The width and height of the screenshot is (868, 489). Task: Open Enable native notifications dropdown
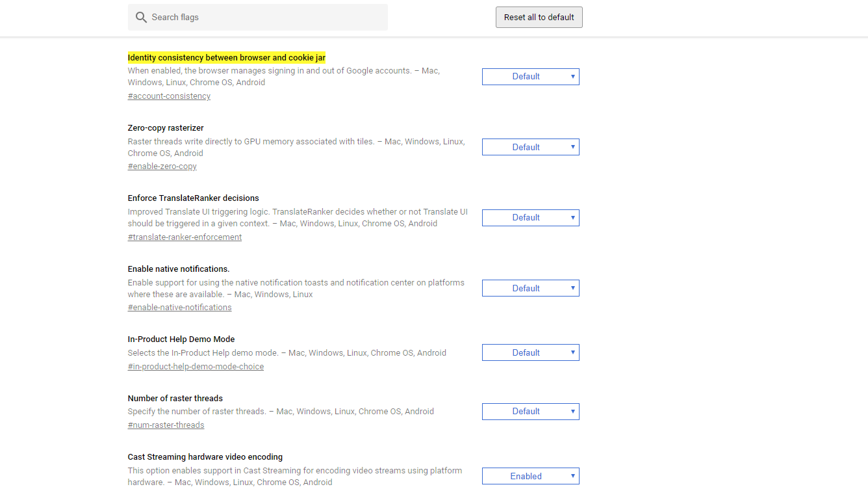click(530, 288)
